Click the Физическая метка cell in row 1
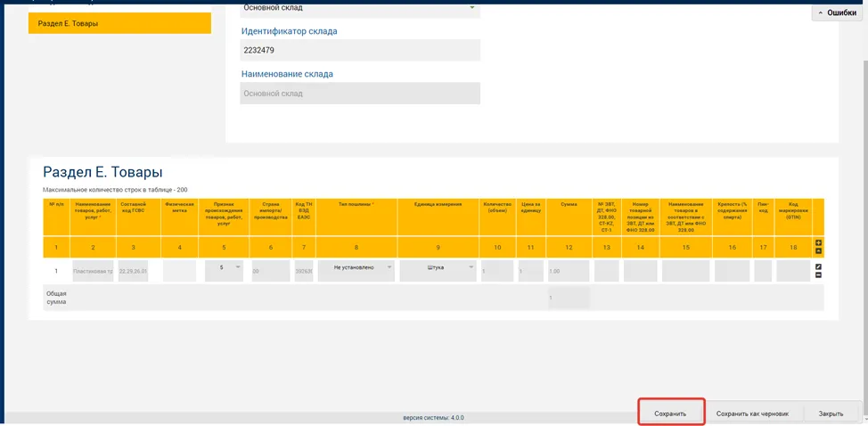This screenshot has height=426, width=868. 179,271
